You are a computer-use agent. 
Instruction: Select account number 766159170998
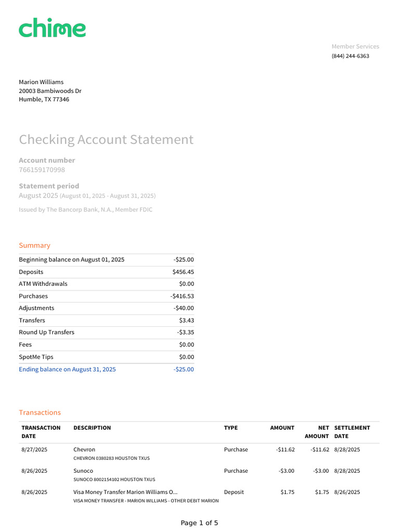42,170
